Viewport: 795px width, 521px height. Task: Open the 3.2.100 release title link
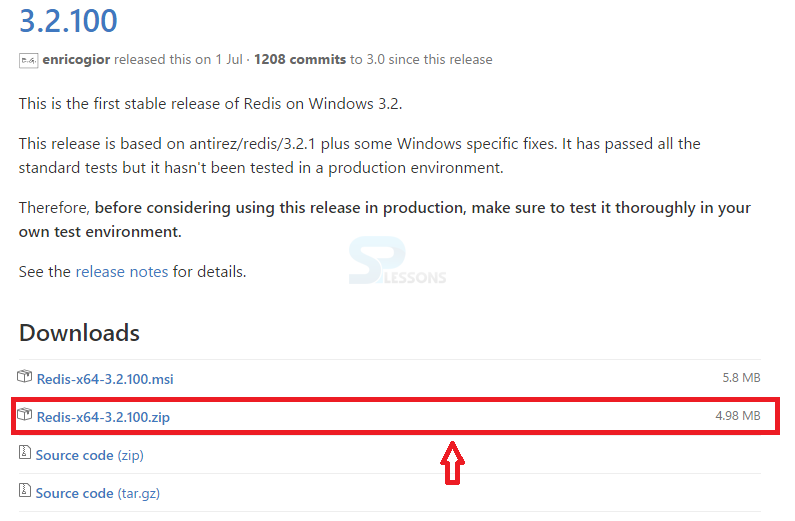click(68, 19)
